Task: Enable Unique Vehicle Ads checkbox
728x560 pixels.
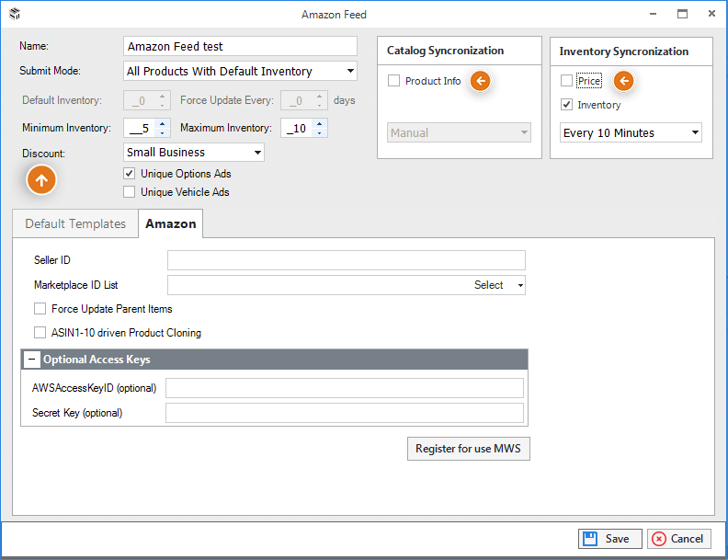Action: [129, 192]
